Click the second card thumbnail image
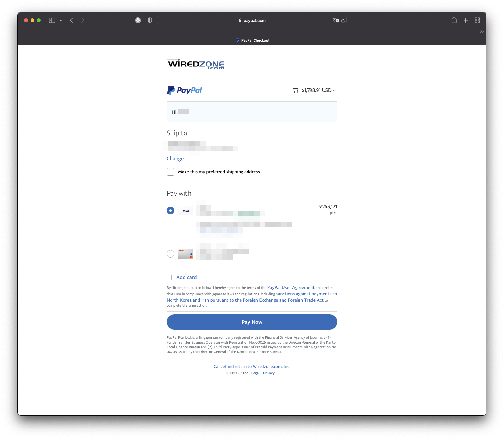The height and width of the screenshot is (438, 504). (186, 254)
